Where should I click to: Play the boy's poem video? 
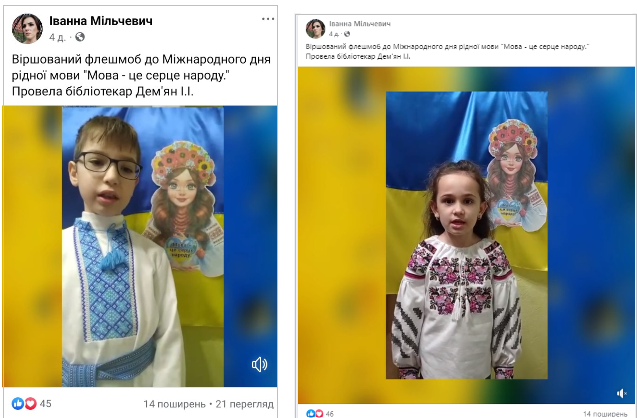point(140,246)
